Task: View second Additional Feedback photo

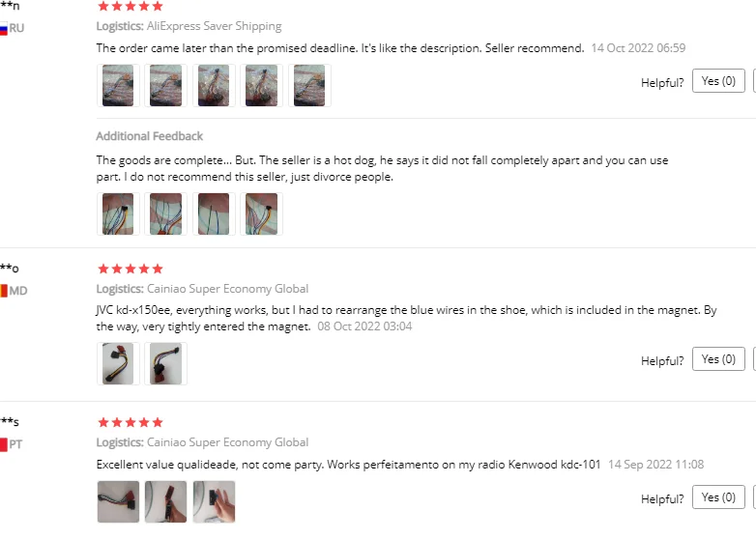Action: click(x=166, y=213)
